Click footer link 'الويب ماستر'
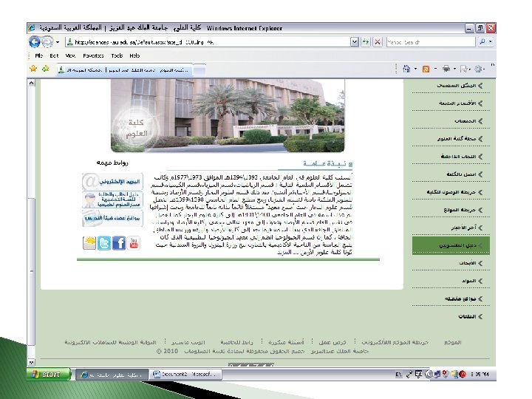532x399 pixels. pos(188,342)
